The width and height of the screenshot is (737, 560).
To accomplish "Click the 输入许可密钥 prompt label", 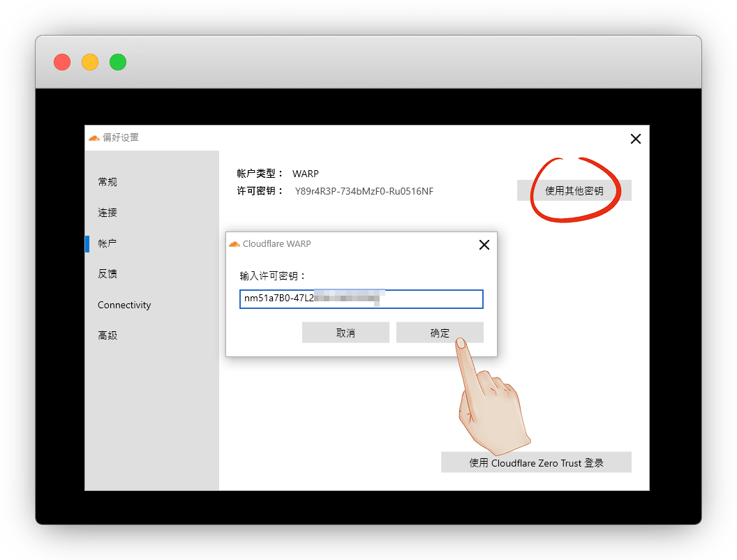I will tap(273, 275).
